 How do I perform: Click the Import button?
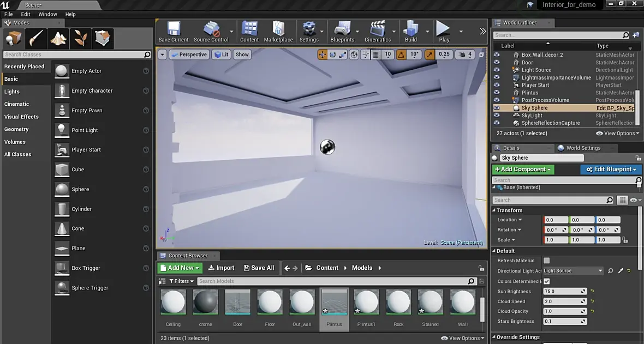click(221, 268)
